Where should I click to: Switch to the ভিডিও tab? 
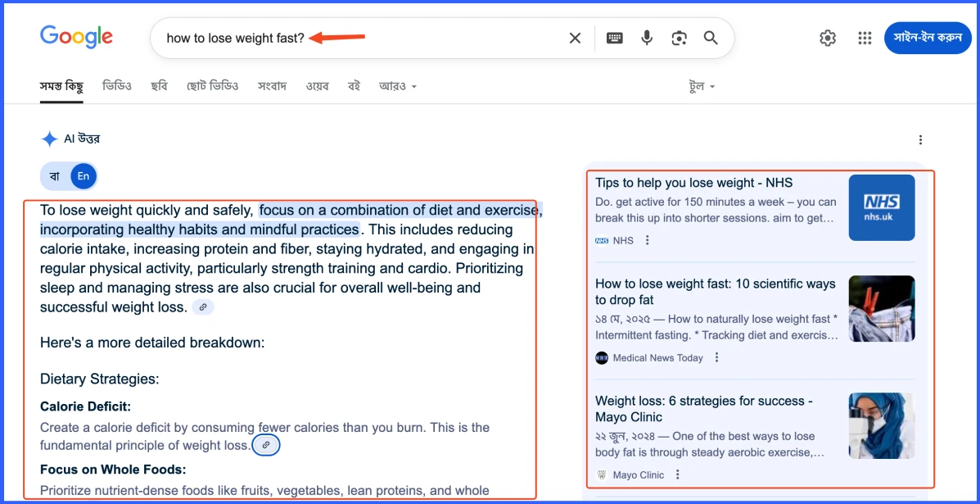(x=117, y=86)
